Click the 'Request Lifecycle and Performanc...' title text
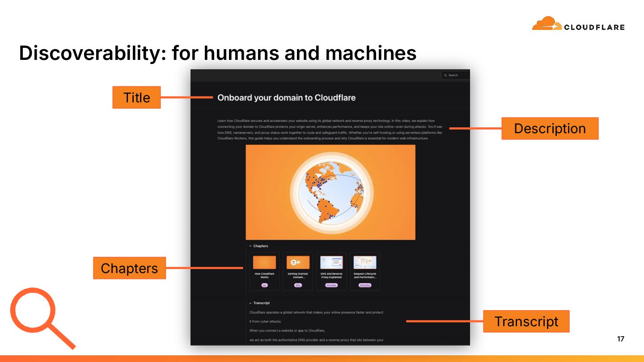Viewport: 644px width, 362px height. coord(365,275)
